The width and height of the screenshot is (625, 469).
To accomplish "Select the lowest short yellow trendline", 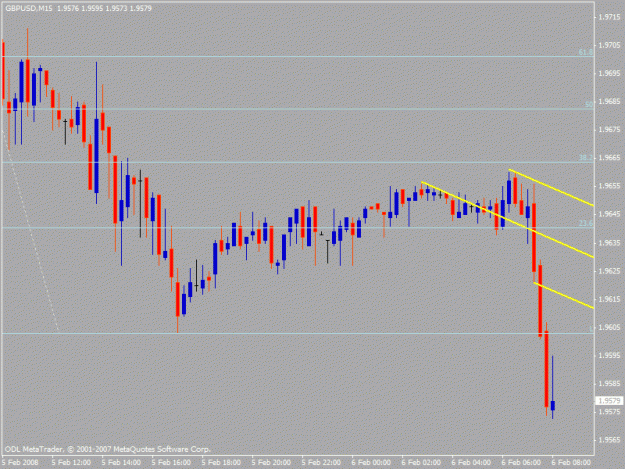I will pyautogui.click(x=564, y=295).
